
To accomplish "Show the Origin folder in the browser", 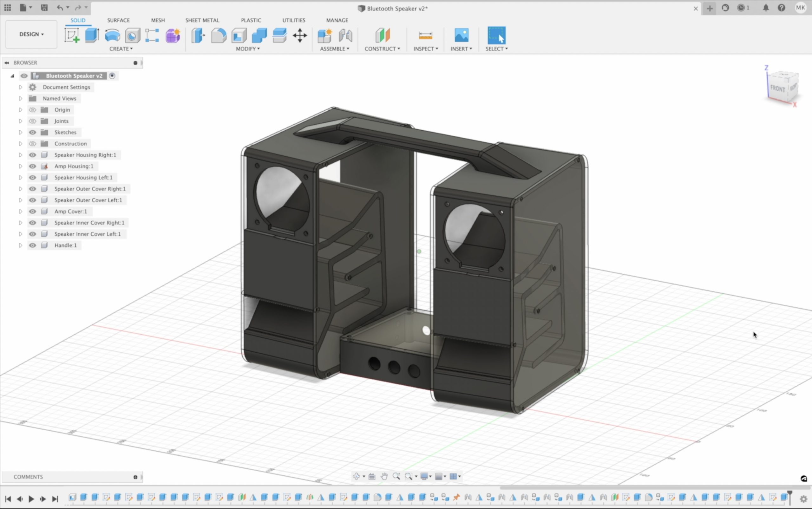I will point(32,109).
